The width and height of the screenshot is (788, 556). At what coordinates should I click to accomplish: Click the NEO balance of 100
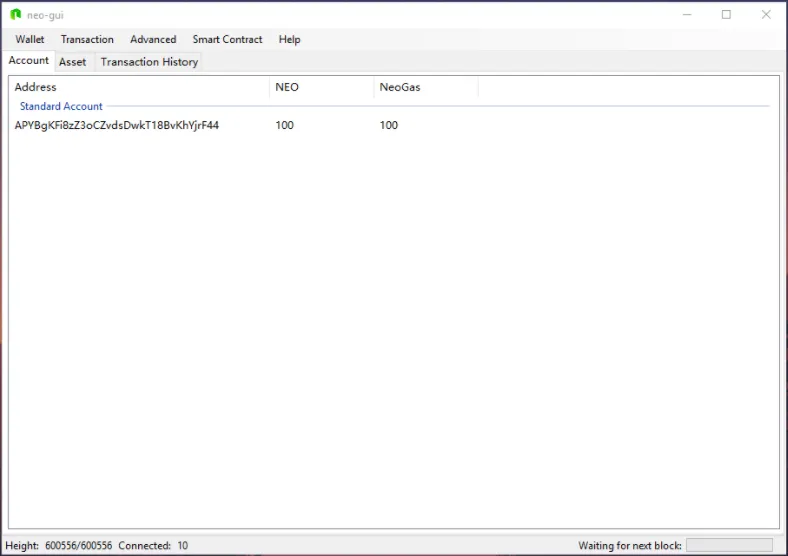(x=284, y=125)
